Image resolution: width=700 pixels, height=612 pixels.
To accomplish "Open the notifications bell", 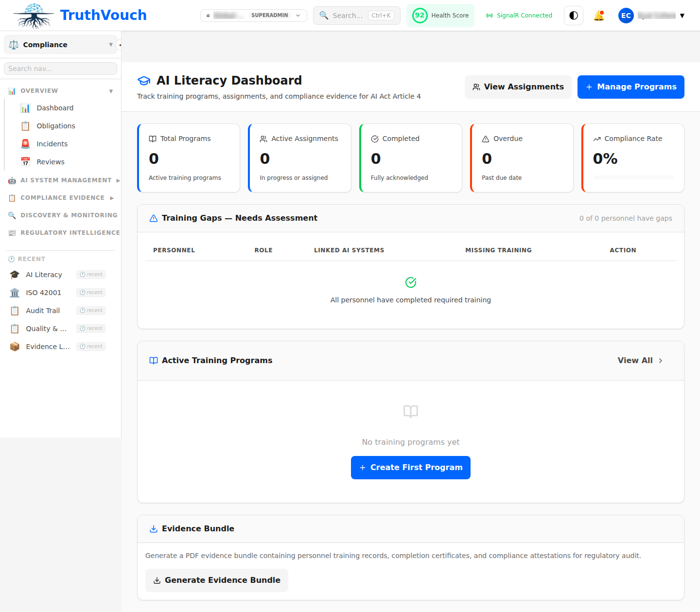I will pyautogui.click(x=599, y=15).
